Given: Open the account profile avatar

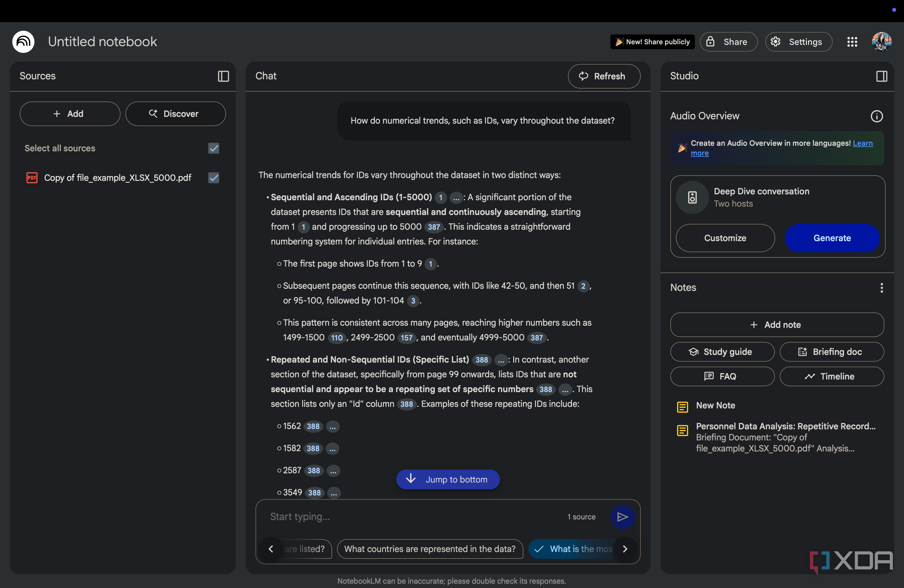Looking at the screenshot, I should [881, 42].
